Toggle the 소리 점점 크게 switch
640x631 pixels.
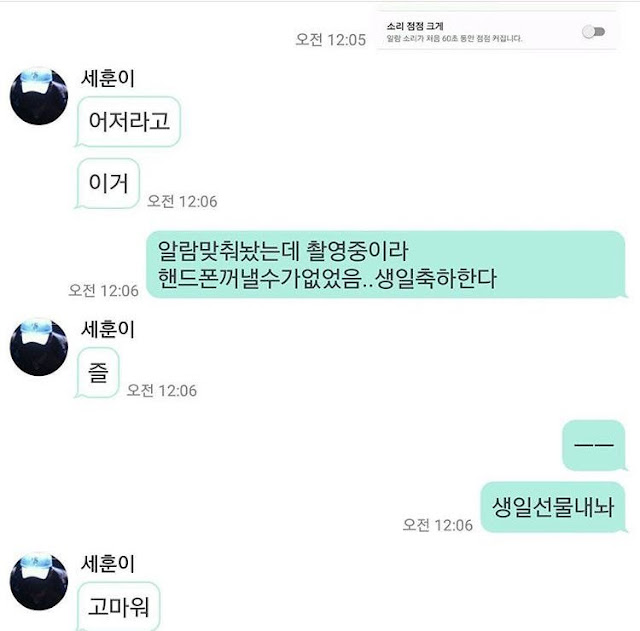pyautogui.click(x=593, y=32)
